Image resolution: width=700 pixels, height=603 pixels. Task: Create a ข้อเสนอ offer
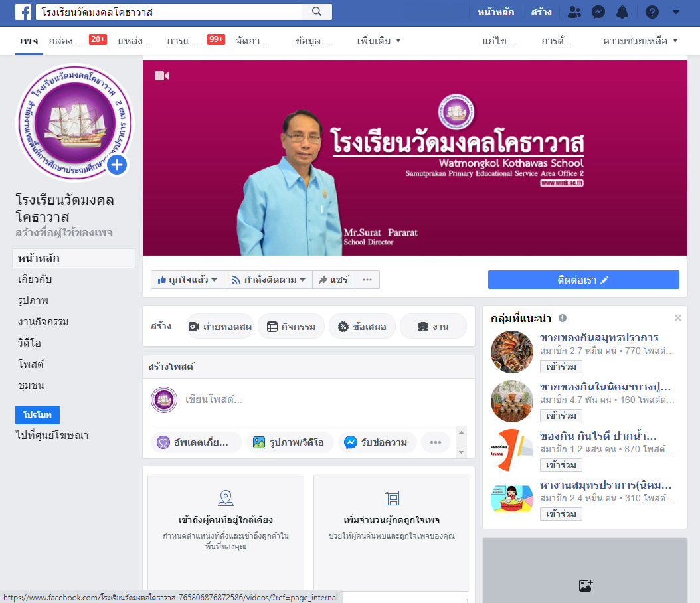pos(362,327)
